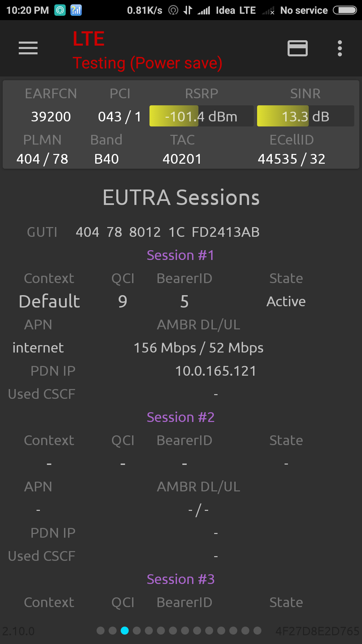Screen dimensions: 362x644
Task: Tap the battery indicator in status bar
Action: [345, 10]
